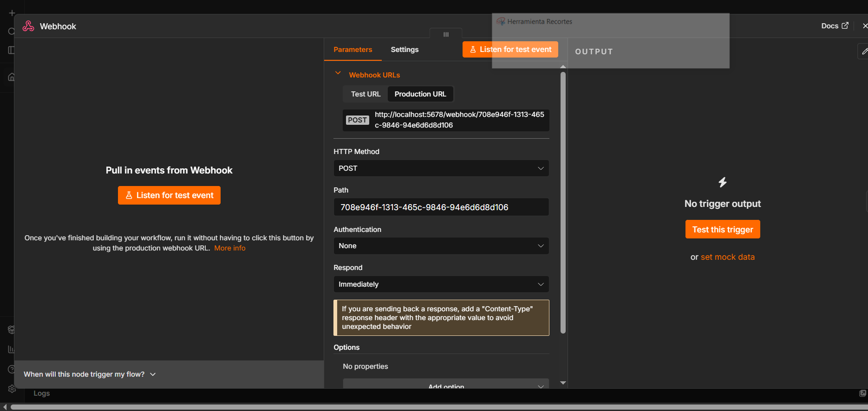Open the home icon in left sidebar
The width and height of the screenshot is (868, 411).
[12, 77]
